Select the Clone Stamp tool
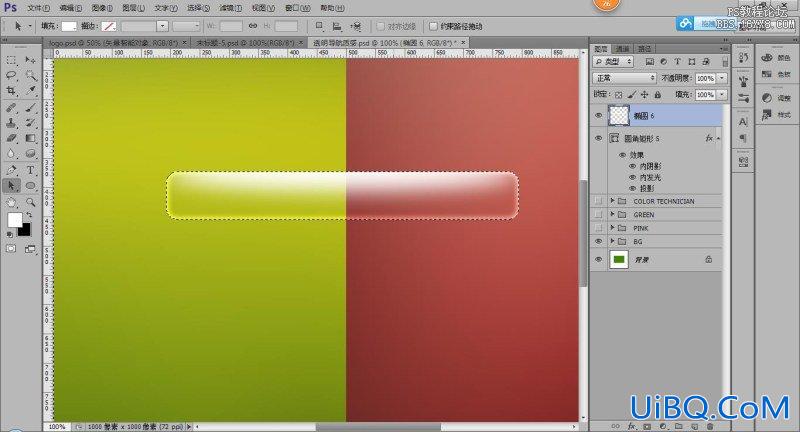The width and height of the screenshot is (800, 432). coord(11,123)
